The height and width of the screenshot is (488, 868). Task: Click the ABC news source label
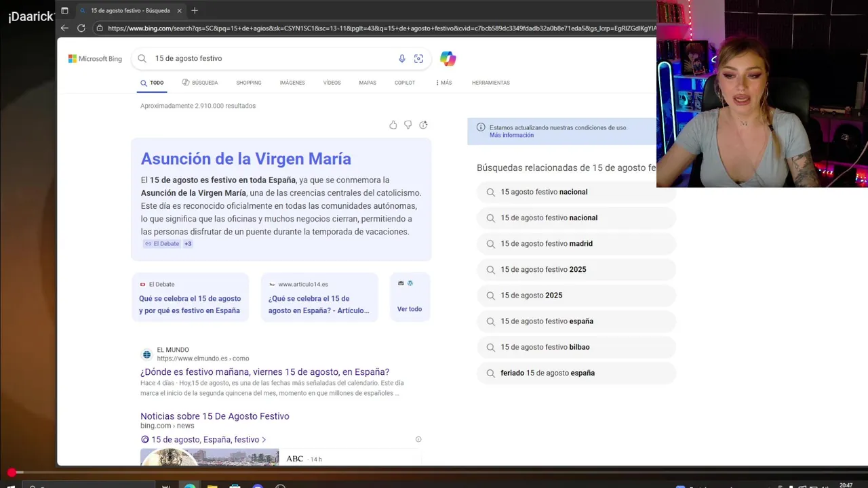pos(294,459)
